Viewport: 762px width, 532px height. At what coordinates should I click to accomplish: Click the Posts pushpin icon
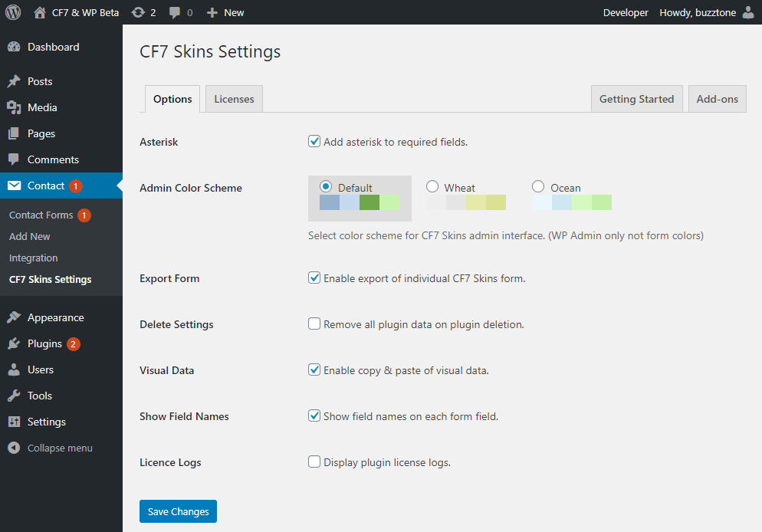point(14,81)
